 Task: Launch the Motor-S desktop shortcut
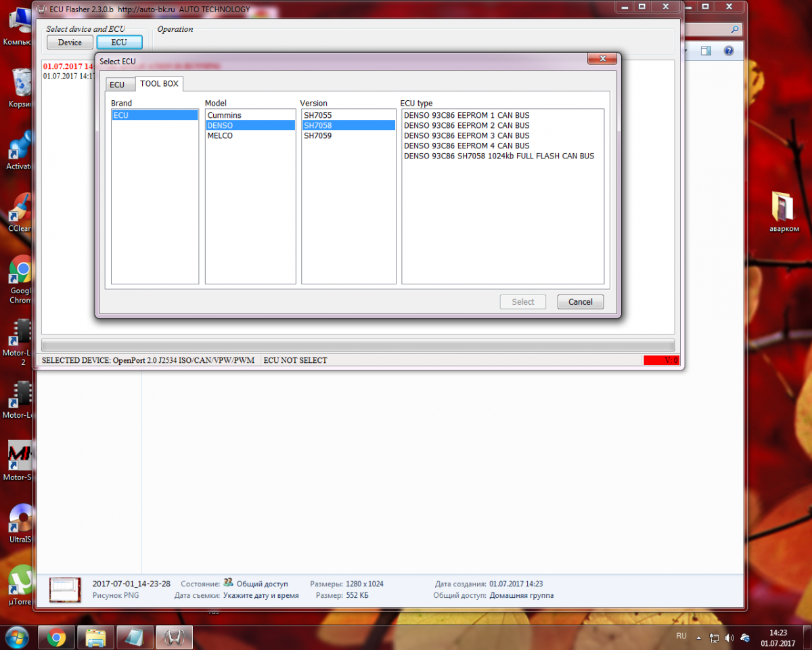click(19, 461)
